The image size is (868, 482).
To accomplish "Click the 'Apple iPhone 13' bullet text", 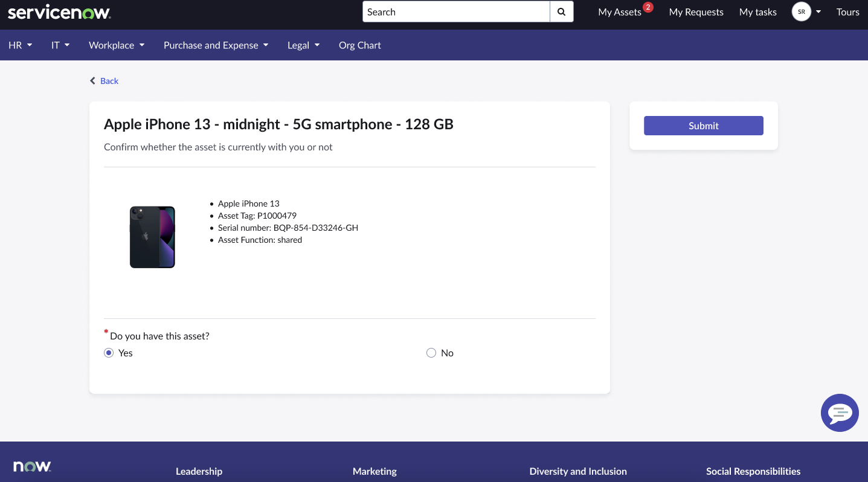I will click(x=249, y=204).
